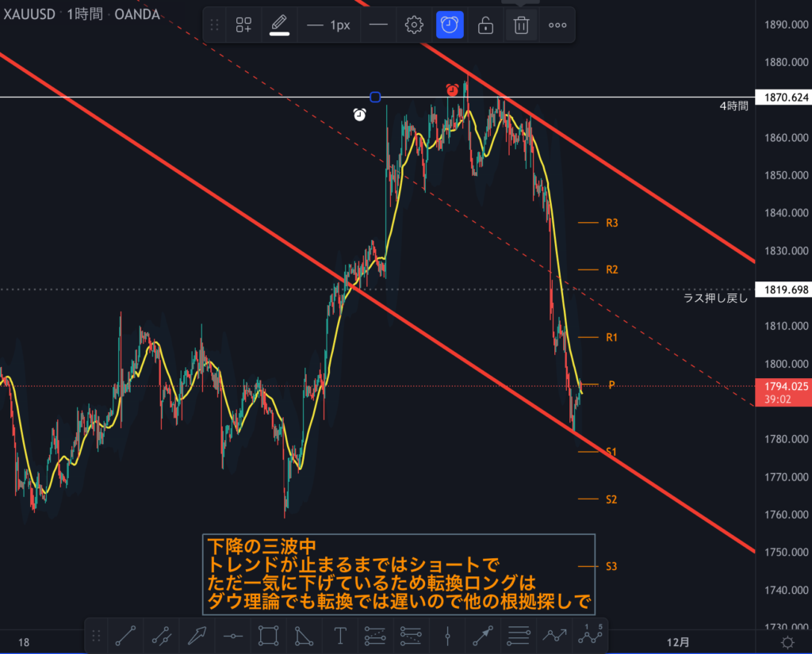Viewport: 812px width, 654px height.
Task: Click the S2 pivot label
Action: pyautogui.click(x=611, y=499)
